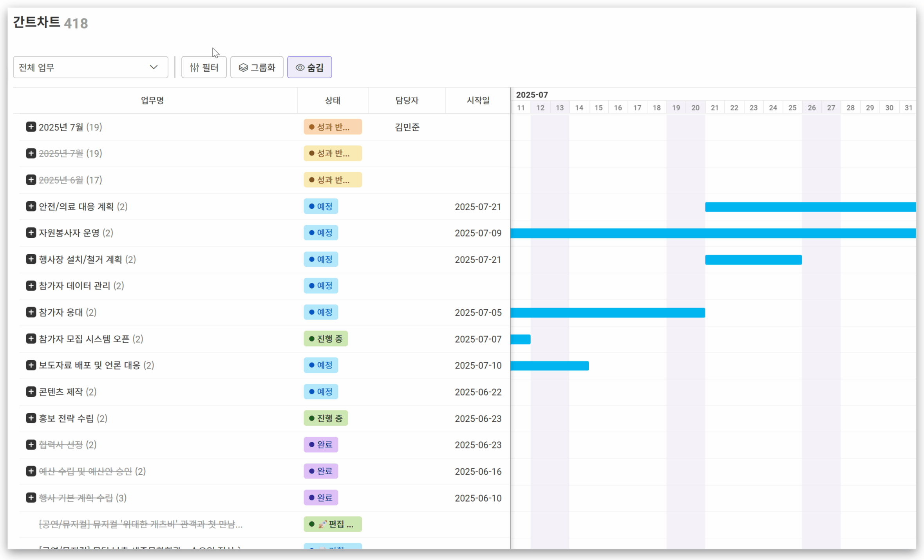Click plus icon beside 콘텐츠 제작
The width and height of the screenshot is (924, 560).
click(x=31, y=392)
